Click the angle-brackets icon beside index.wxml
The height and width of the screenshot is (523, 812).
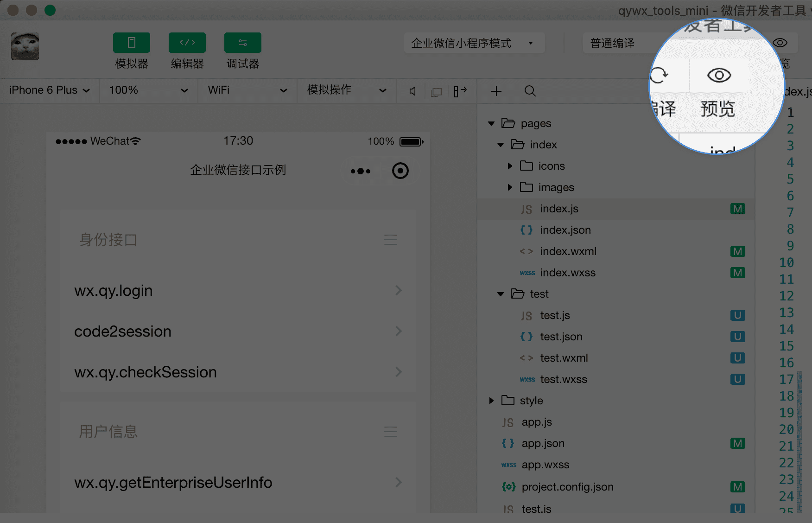526,251
